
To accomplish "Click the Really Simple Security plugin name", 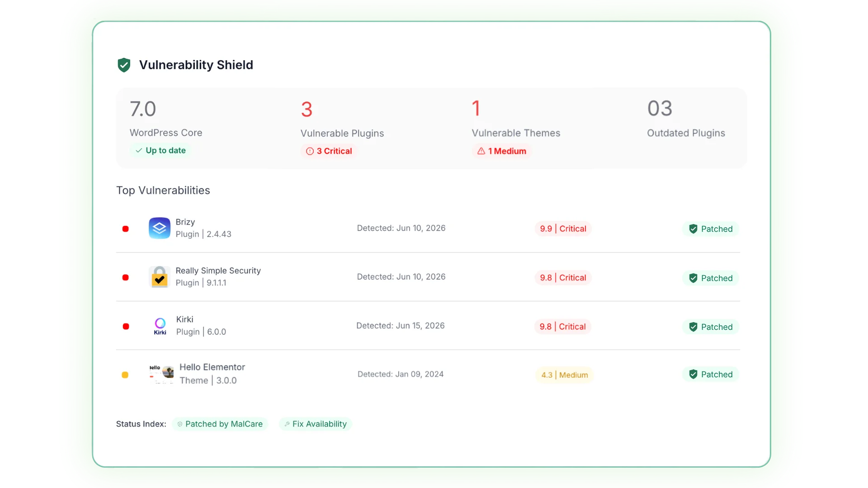I will (218, 271).
